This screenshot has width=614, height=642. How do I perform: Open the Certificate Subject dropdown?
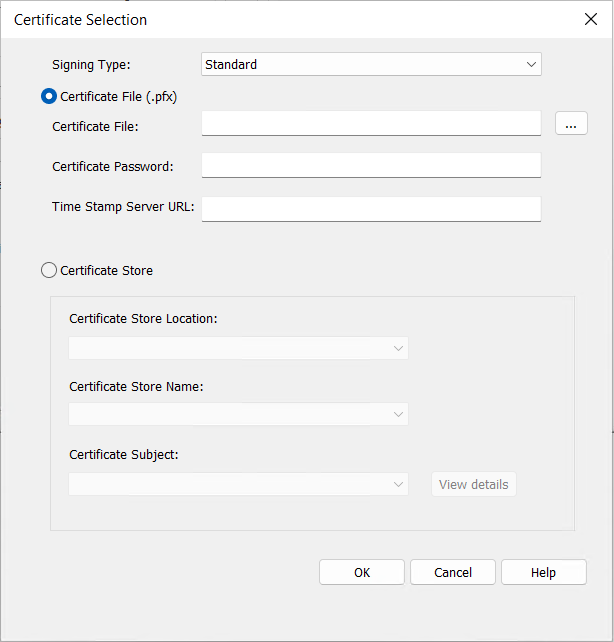238,484
